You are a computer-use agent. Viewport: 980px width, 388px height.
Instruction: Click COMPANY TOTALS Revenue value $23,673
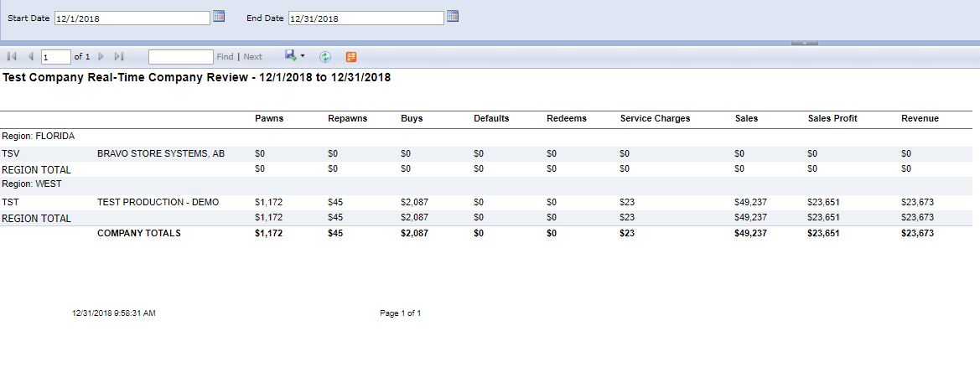tap(917, 233)
